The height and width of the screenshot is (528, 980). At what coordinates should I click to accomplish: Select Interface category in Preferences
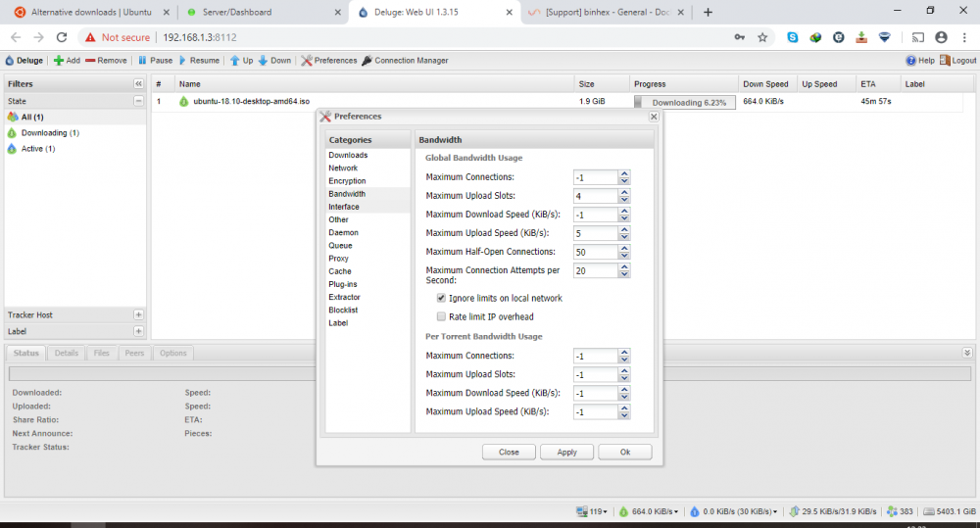pos(367,207)
